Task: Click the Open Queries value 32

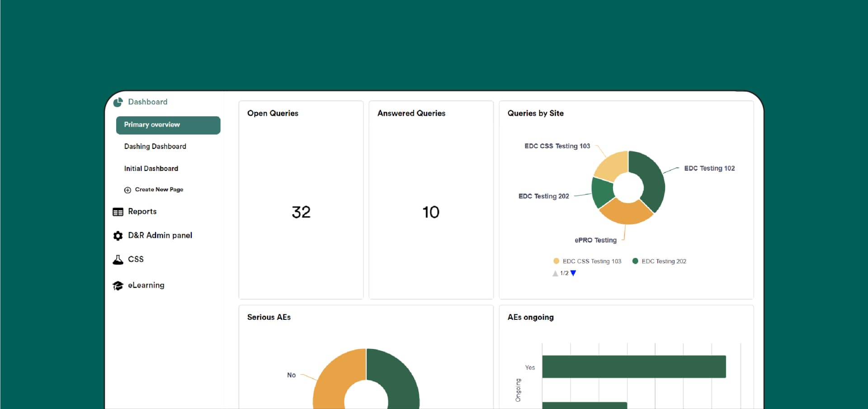Action: tap(301, 212)
